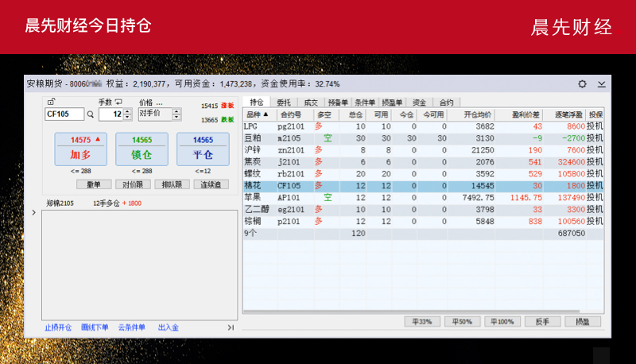Open the 资金 tab
Viewport: 636px width, 364px height.
[x=419, y=103]
